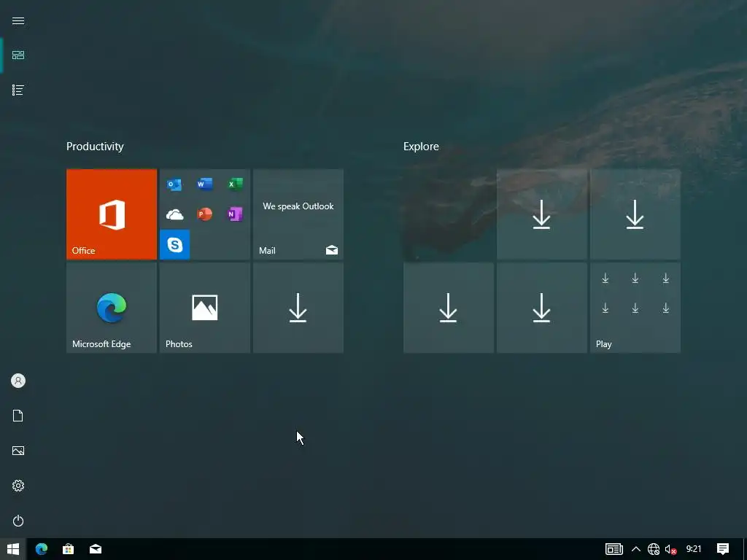Viewport: 747px width, 560px height.
Task: Click the downloading tile beside Photos
Action: pos(298,308)
